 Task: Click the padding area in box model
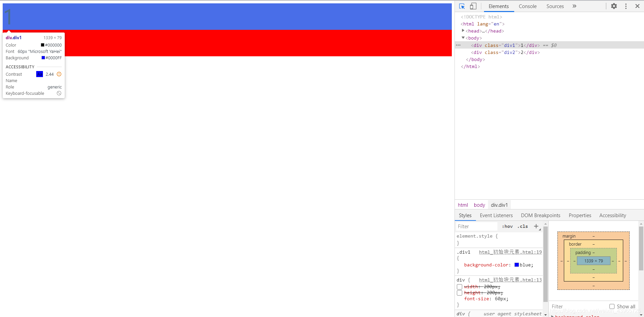593,269
